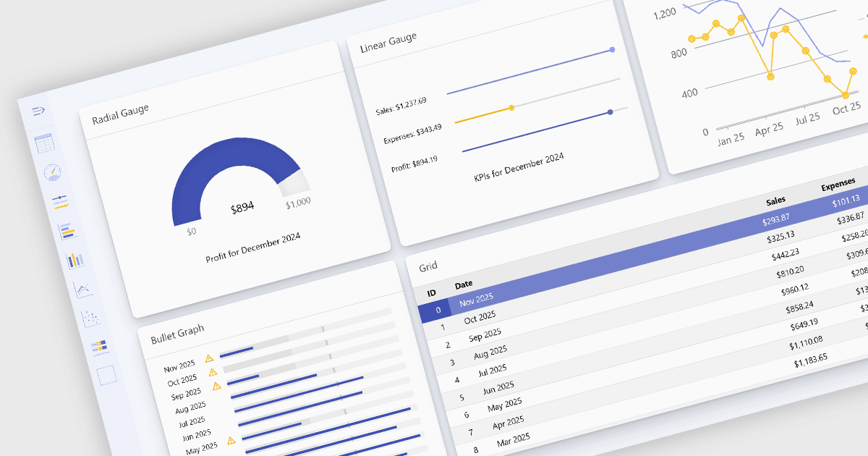The height and width of the screenshot is (456, 868).
Task: Click the KPIs for December 2024 caption
Action: coord(519,168)
